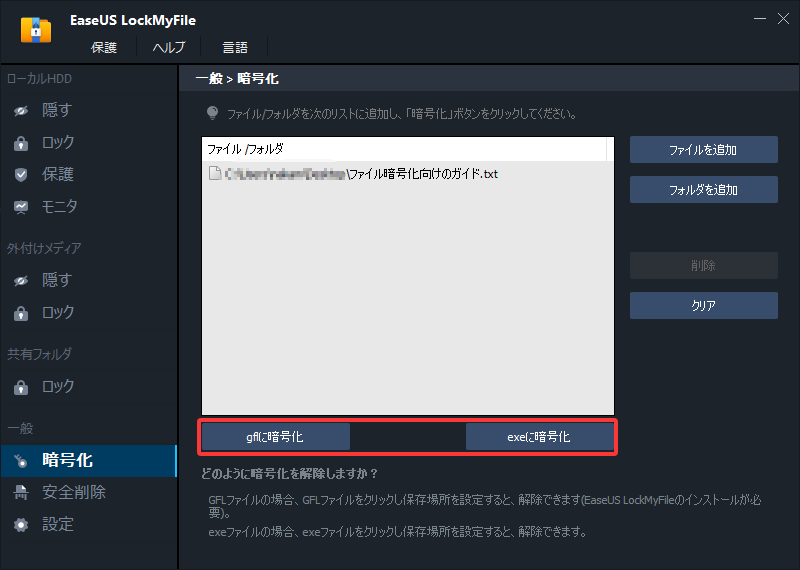Viewport: 800px width, 570px height.
Task: Click the padlock icon under 外付けメディア
Action: tap(21, 313)
